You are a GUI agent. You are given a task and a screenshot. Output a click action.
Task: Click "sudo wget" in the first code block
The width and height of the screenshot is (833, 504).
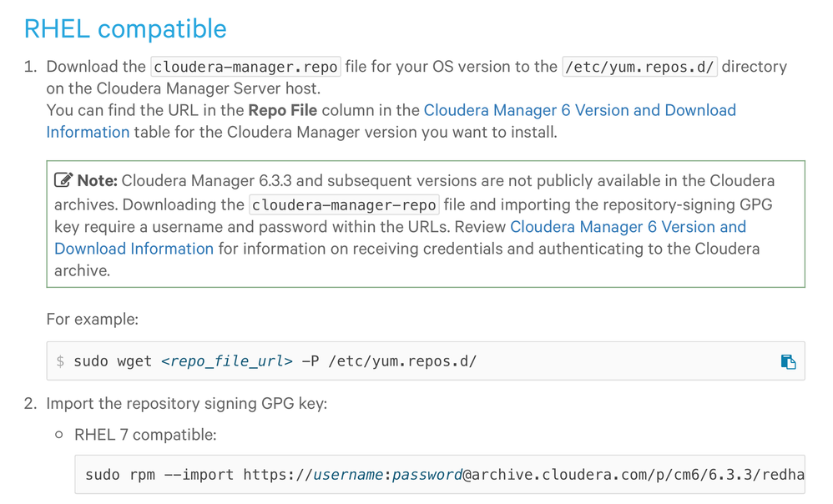pyautogui.click(x=113, y=361)
